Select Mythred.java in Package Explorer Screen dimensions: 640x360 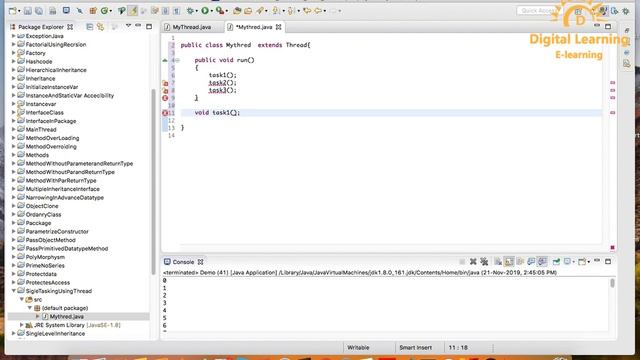click(x=67, y=316)
